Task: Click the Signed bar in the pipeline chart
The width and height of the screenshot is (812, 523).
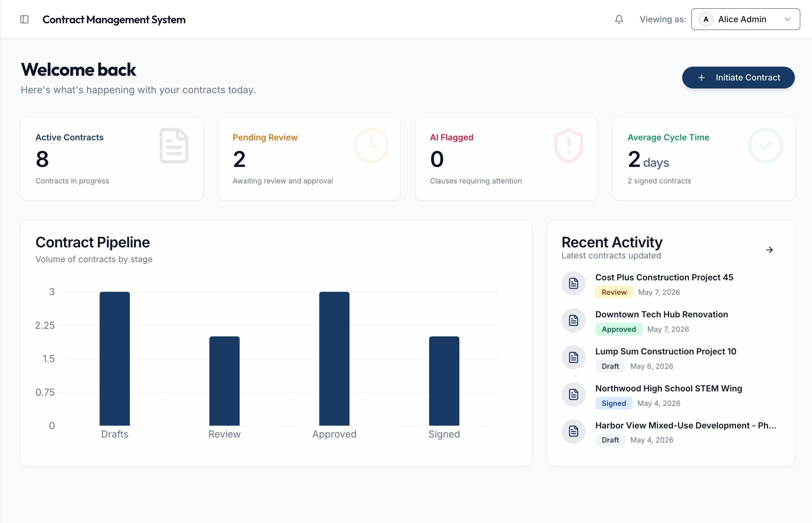Action: [444, 381]
